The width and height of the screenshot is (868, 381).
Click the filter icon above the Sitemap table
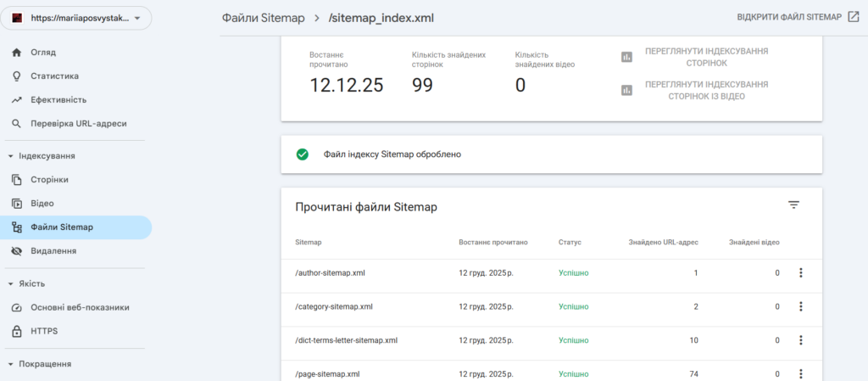pos(793,205)
